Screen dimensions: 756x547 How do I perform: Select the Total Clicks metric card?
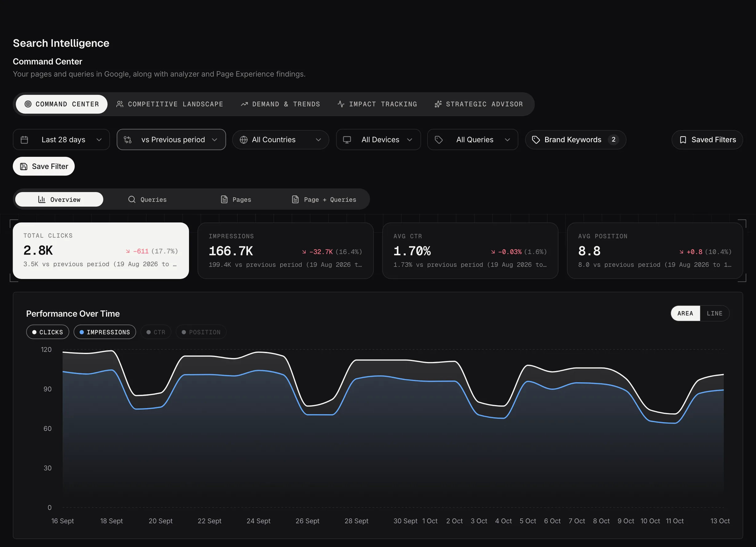point(101,251)
